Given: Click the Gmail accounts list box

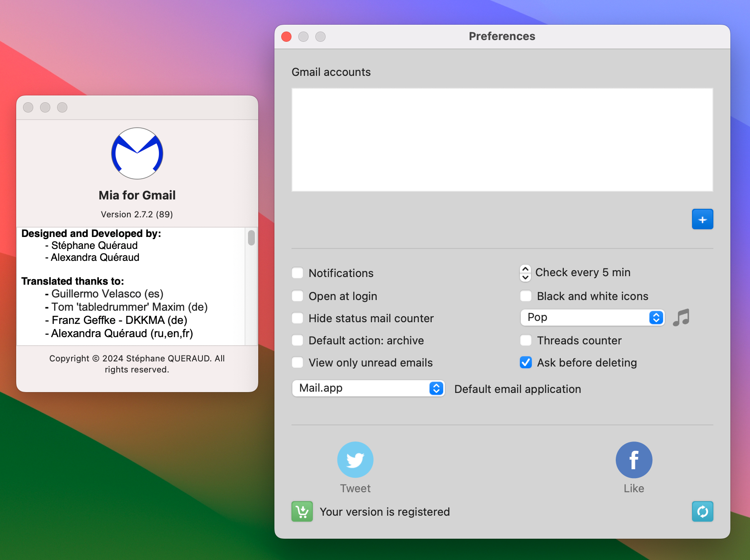Looking at the screenshot, I should (x=502, y=140).
